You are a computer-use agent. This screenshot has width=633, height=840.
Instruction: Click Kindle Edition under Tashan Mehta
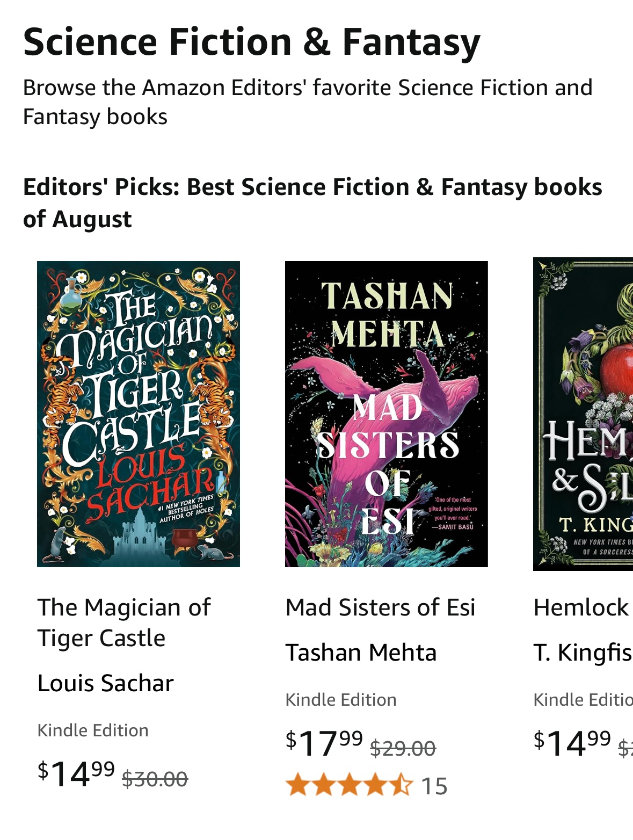(341, 700)
